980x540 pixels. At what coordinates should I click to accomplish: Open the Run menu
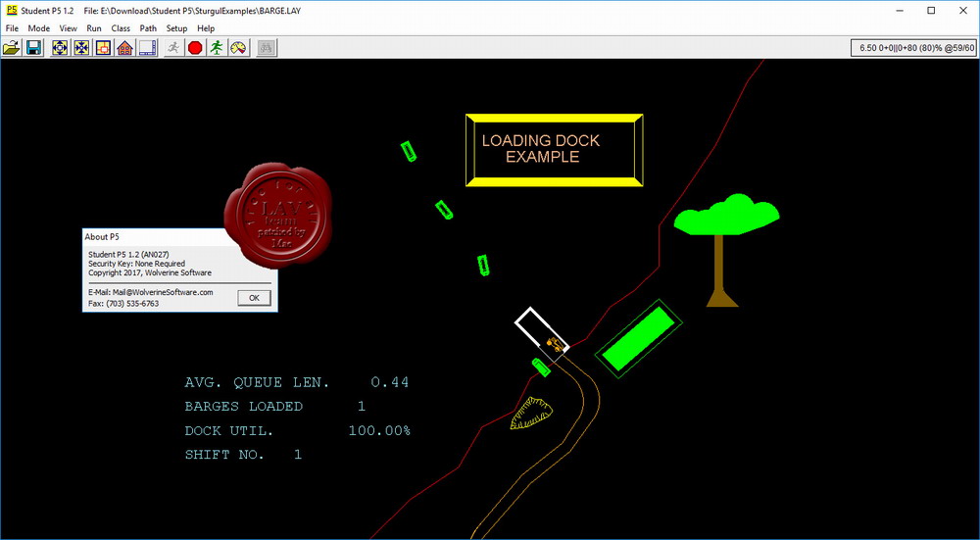pyautogui.click(x=94, y=28)
